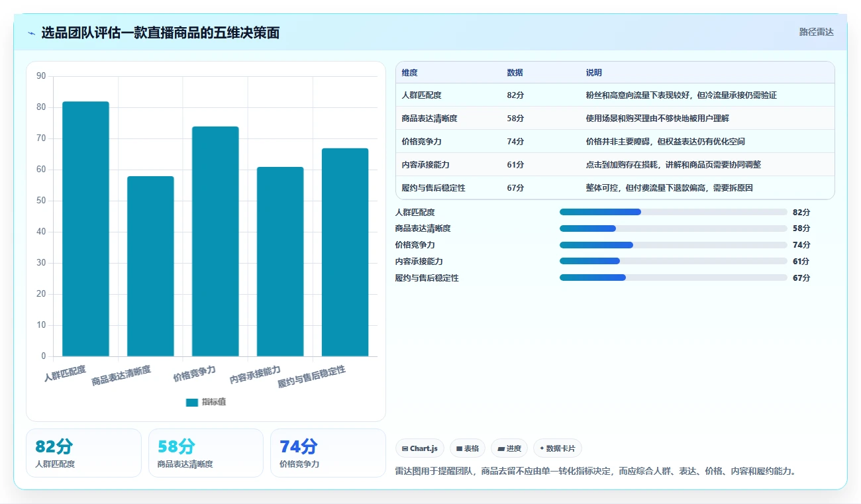The image size is (861, 504).
Task: Click the dashboard title 选品团队评估一款直播商品的五维决策面
Action: tap(160, 33)
